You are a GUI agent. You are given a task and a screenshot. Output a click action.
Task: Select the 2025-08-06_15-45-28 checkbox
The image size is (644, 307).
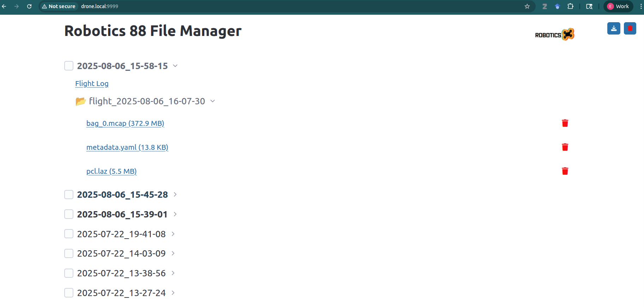68,194
